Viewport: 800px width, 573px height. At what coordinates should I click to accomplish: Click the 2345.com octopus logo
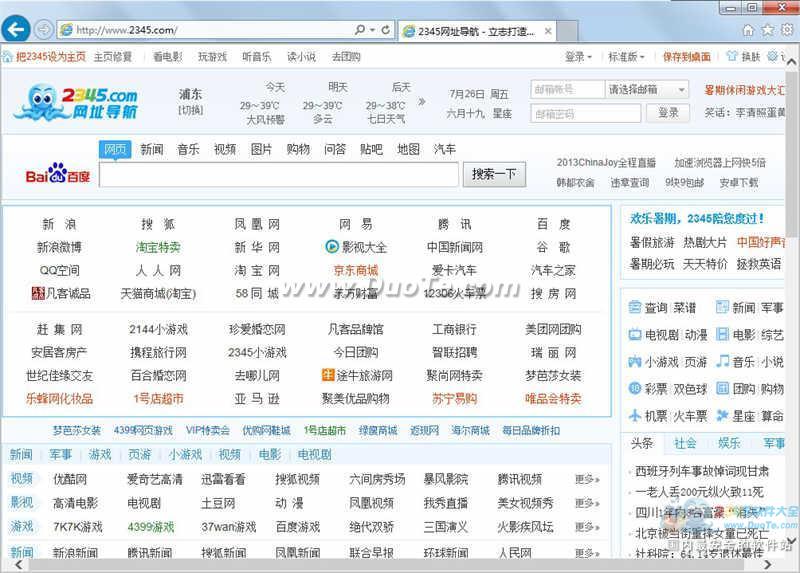pyautogui.click(x=77, y=102)
